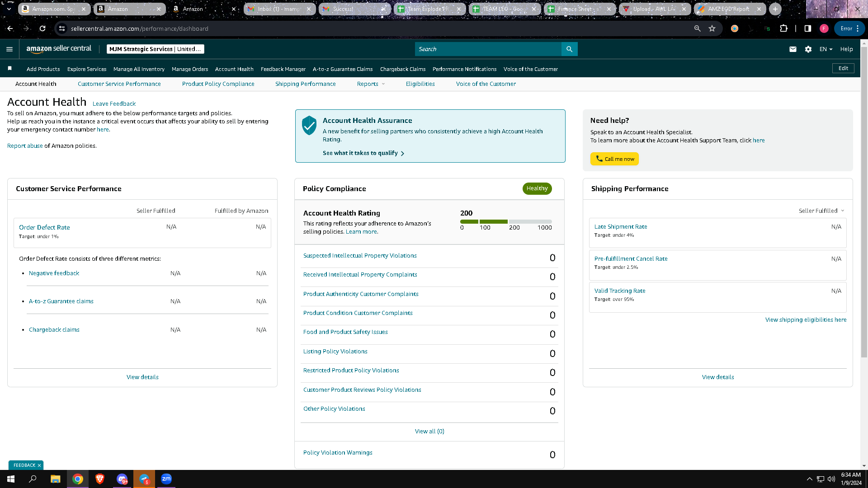
Task: View site information icon in address bar
Action: click(x=62, y=28)
